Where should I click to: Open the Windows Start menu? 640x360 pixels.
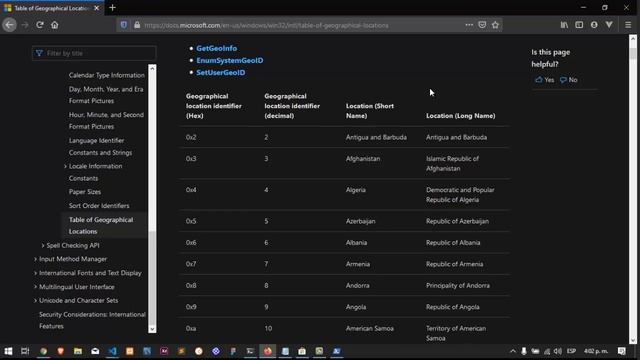click(x=8, y=351)
